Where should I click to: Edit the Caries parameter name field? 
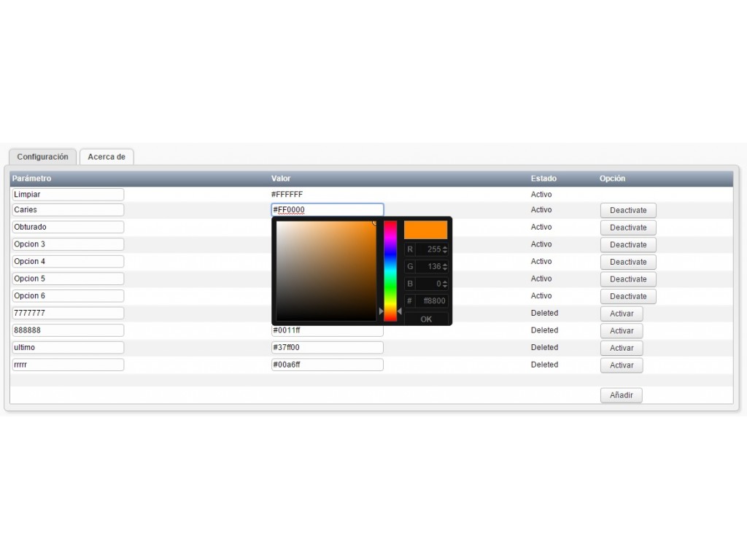68,209
